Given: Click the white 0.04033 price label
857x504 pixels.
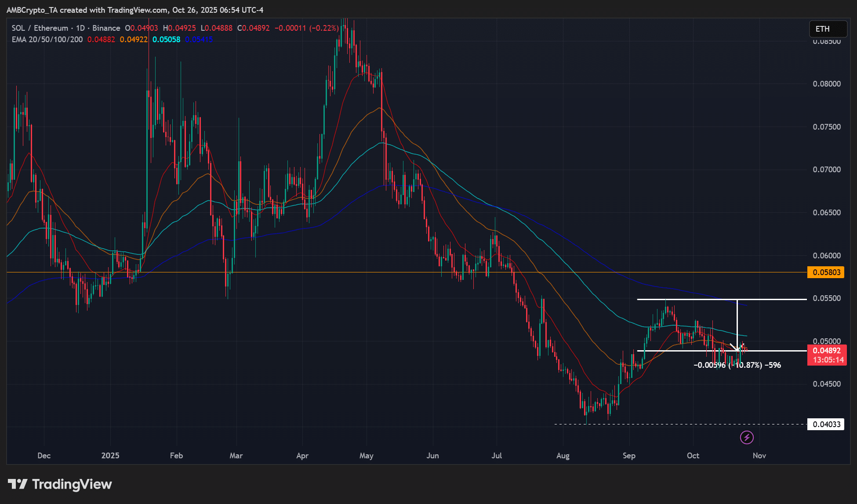Looking at the screenshot, I should pos(826,424).
